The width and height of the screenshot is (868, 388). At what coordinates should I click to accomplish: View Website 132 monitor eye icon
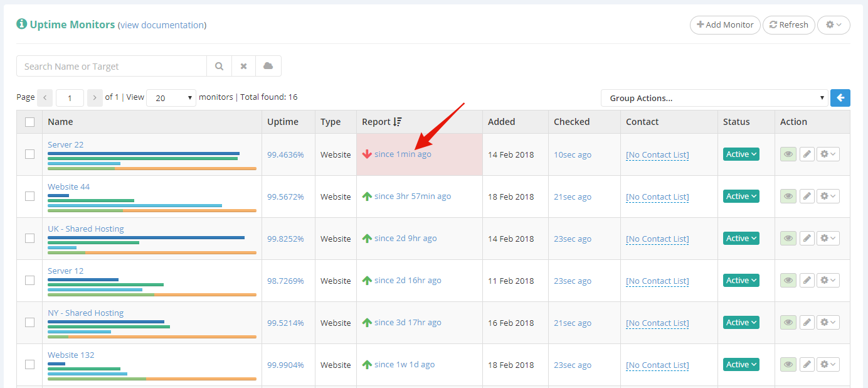click(x=789, y=365)
